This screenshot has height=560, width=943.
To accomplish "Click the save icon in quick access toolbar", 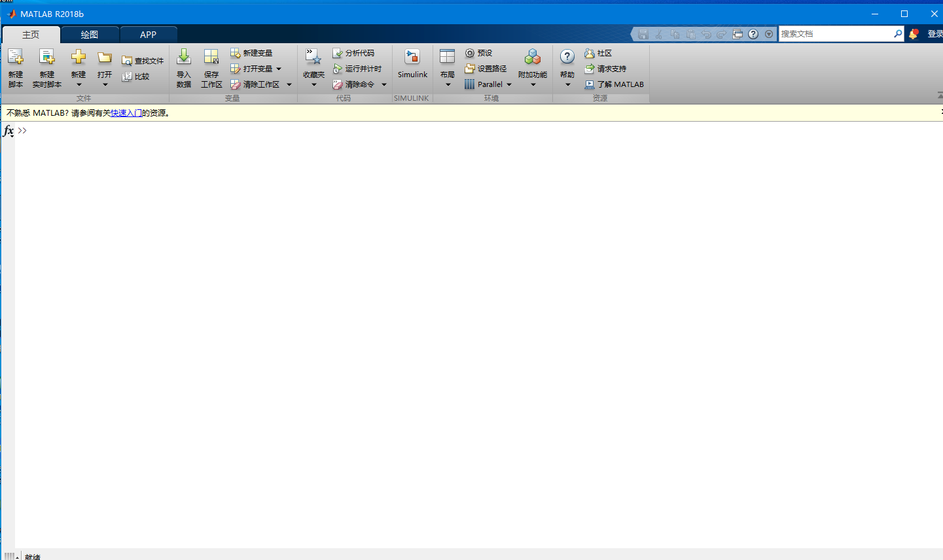I will 643,34.
